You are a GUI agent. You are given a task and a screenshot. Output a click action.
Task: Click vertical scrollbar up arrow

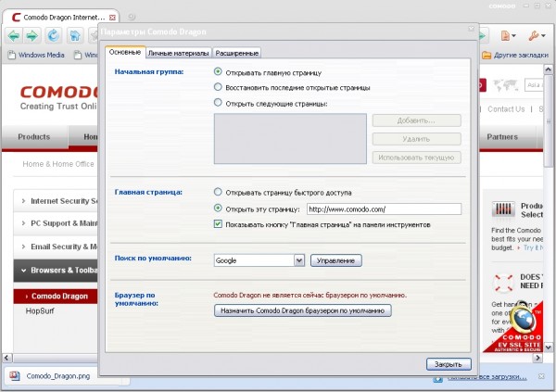(x=549, y=70)
